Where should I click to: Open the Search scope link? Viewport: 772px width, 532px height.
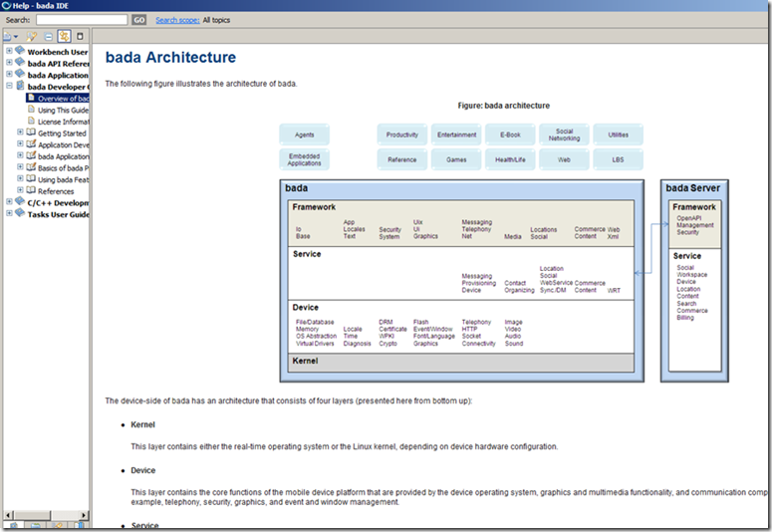point(177,20)
